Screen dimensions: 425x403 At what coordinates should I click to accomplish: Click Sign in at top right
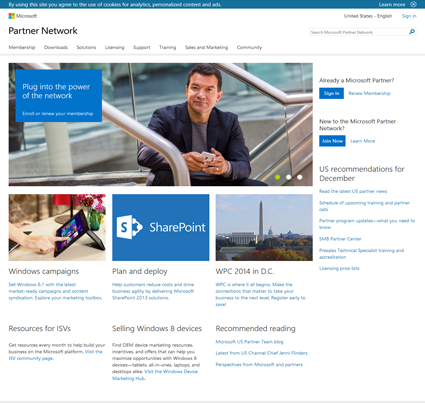coord(409,16)
